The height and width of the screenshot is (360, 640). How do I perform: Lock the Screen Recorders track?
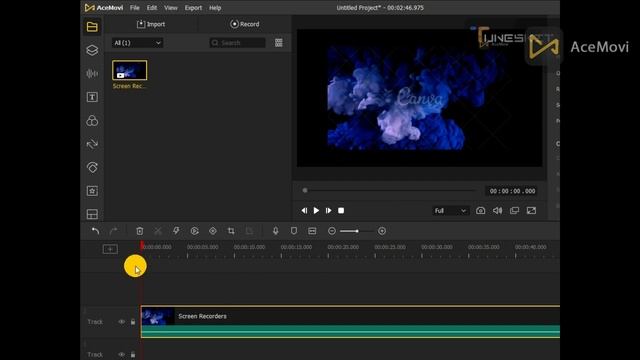(x=133, y=322)
